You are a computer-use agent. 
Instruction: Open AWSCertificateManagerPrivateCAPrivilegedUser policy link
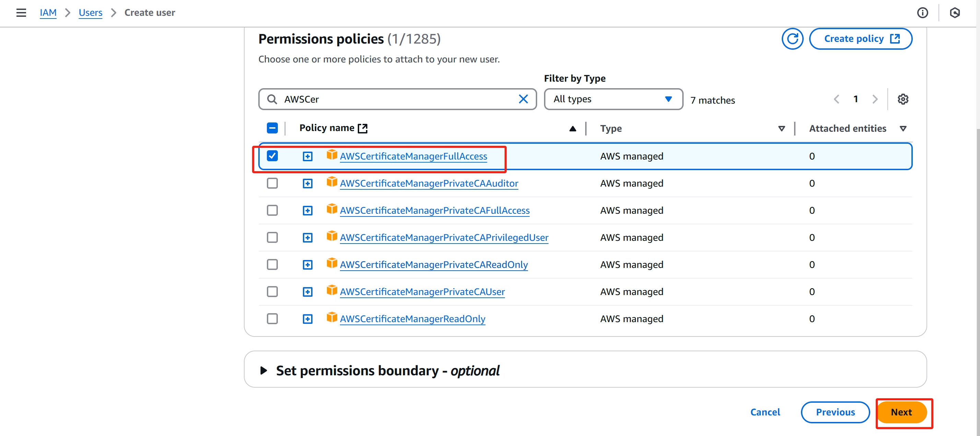(x=444, y=238)
